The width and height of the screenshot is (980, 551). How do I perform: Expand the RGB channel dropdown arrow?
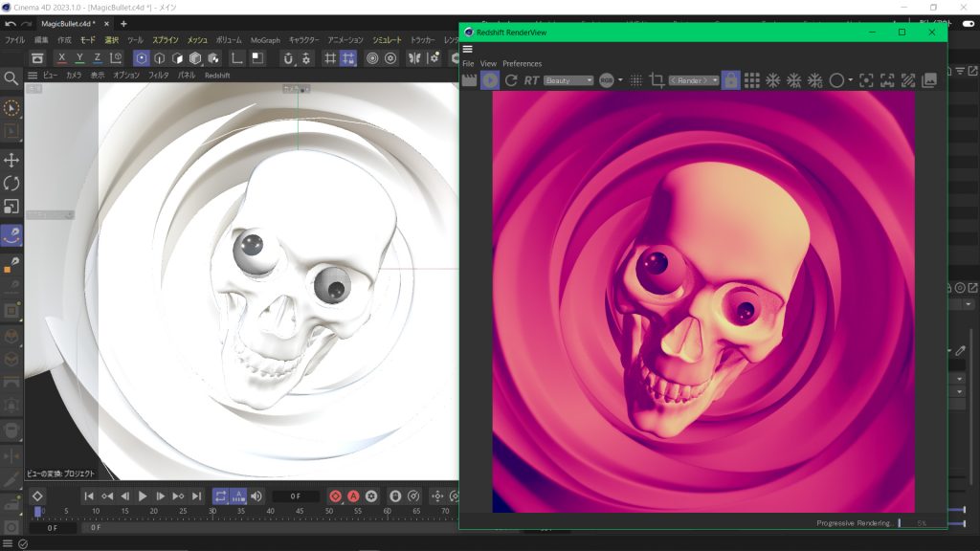[620, 80]
